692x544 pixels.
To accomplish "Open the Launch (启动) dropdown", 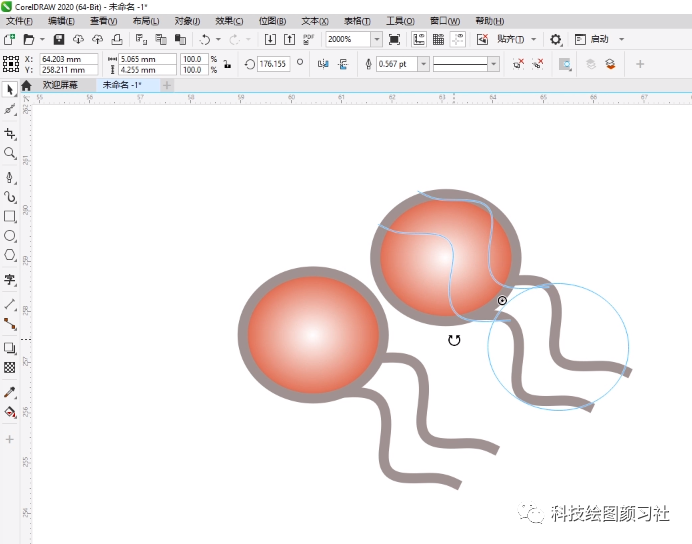I will 621,39.
